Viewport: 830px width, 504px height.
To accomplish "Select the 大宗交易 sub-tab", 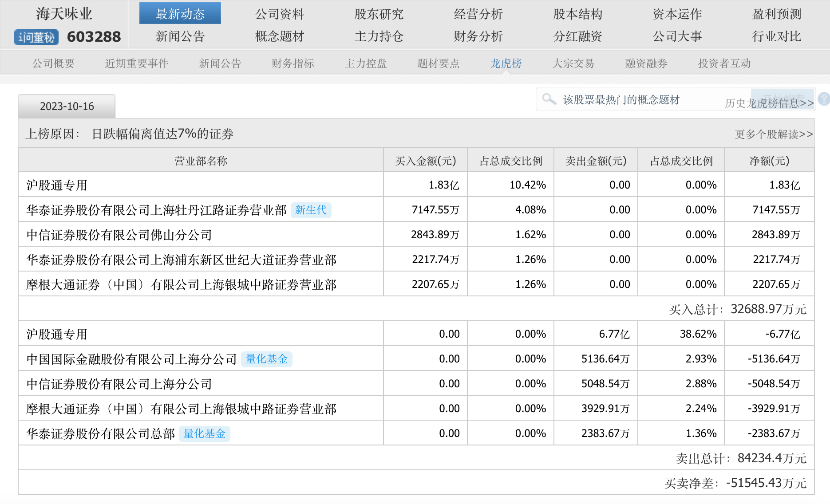I will (573, 63).
